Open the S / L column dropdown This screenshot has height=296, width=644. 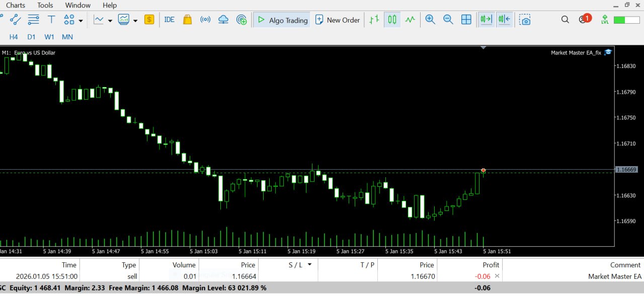click(309, 264)
